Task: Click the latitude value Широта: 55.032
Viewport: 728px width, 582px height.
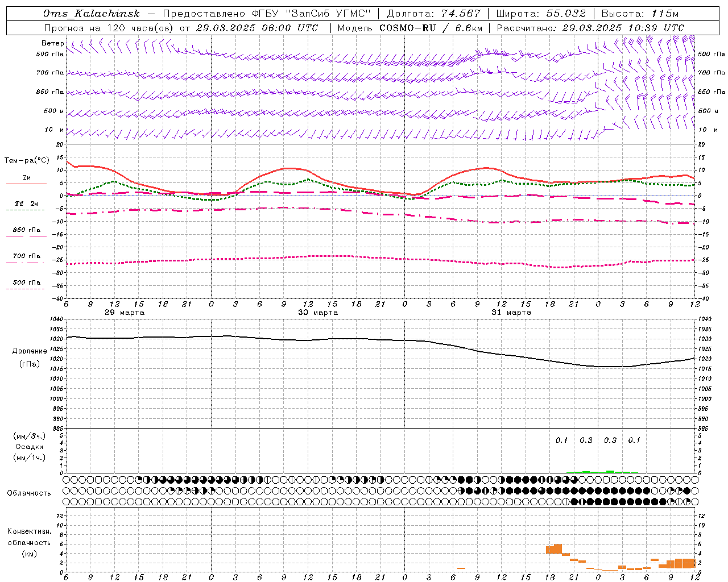Action: 541,14
